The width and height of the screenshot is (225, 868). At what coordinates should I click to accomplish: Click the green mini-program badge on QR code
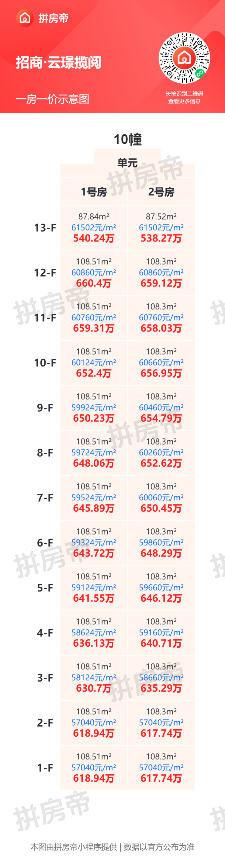point(200,74)
